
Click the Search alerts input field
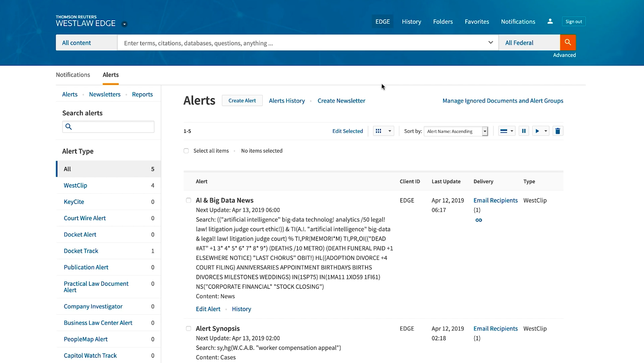(x=112, y=127)
